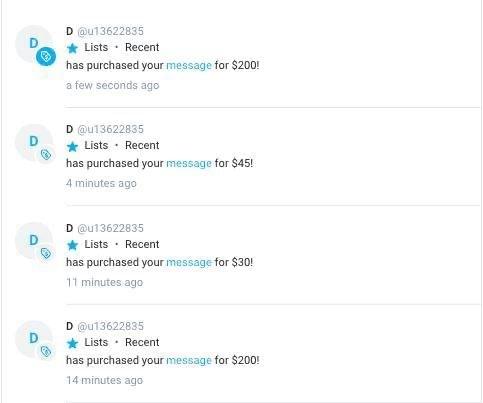Click the 'a few seconds ago' timestamp
Viewport: 483px width, 403px height.
point(113,85)
